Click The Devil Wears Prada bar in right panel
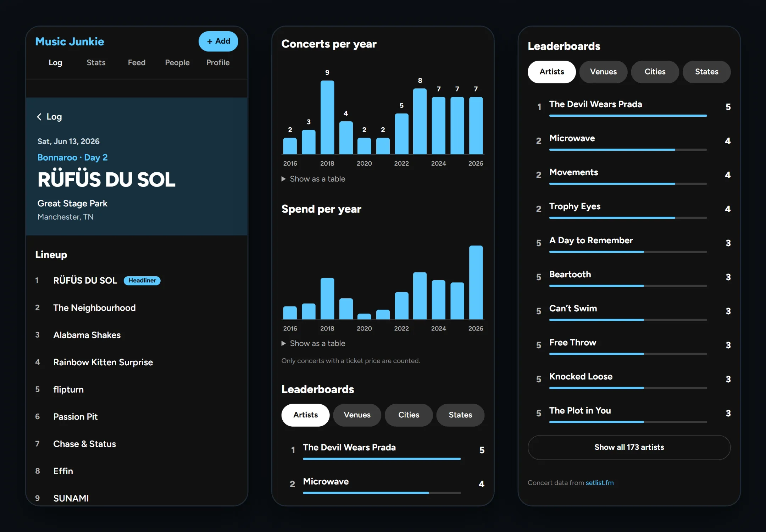Screen dimensions: 766x532 (628, 116)
